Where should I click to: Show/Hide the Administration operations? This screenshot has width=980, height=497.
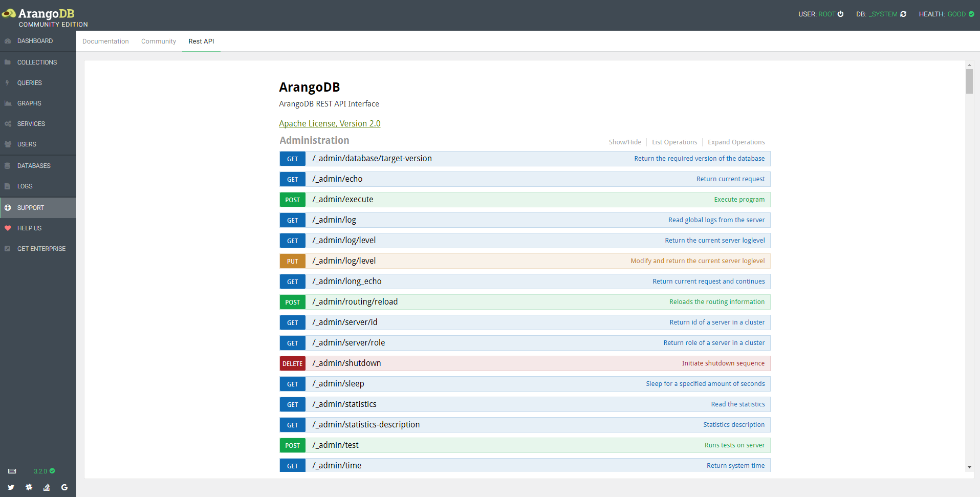624,142
